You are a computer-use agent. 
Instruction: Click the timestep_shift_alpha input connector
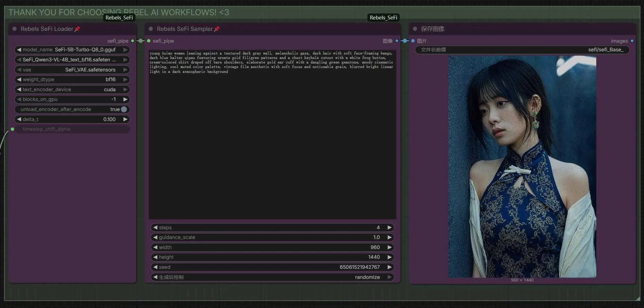(x=12, y=129)
